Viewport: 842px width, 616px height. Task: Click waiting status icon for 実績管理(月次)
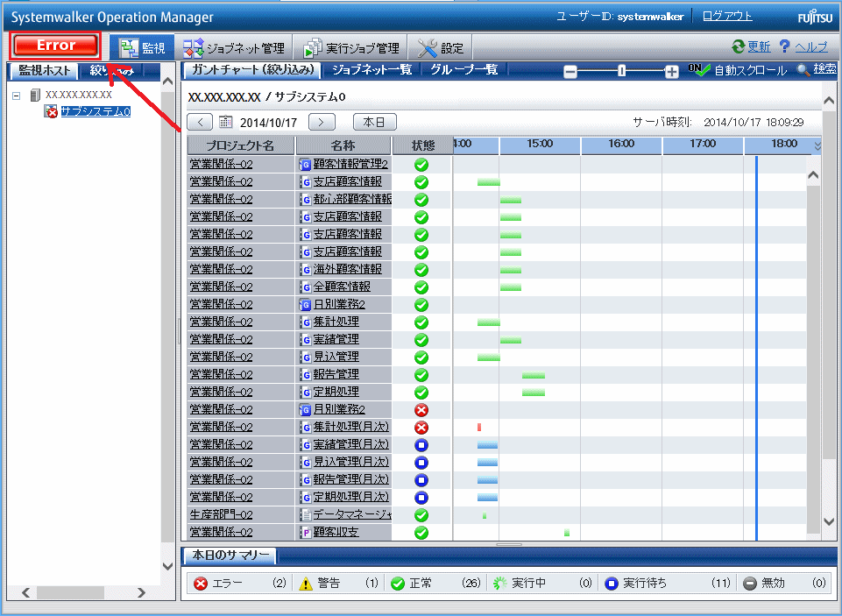point(421,445)
